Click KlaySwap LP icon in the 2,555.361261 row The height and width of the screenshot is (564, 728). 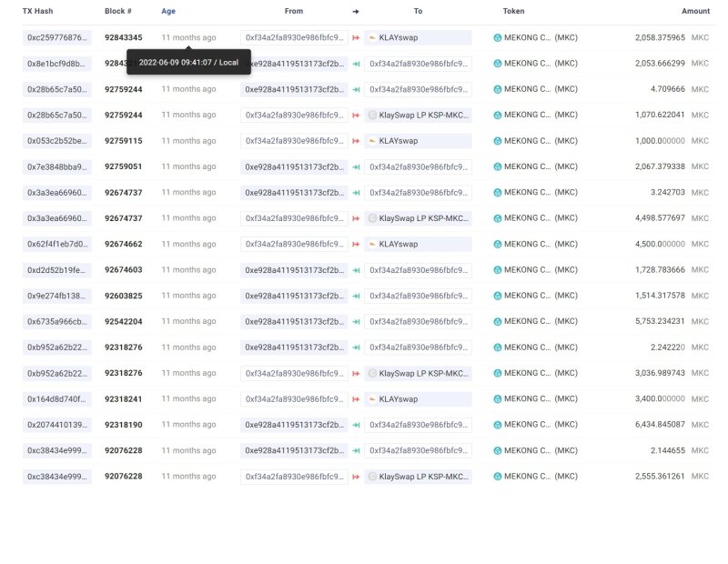pos(372,477)
